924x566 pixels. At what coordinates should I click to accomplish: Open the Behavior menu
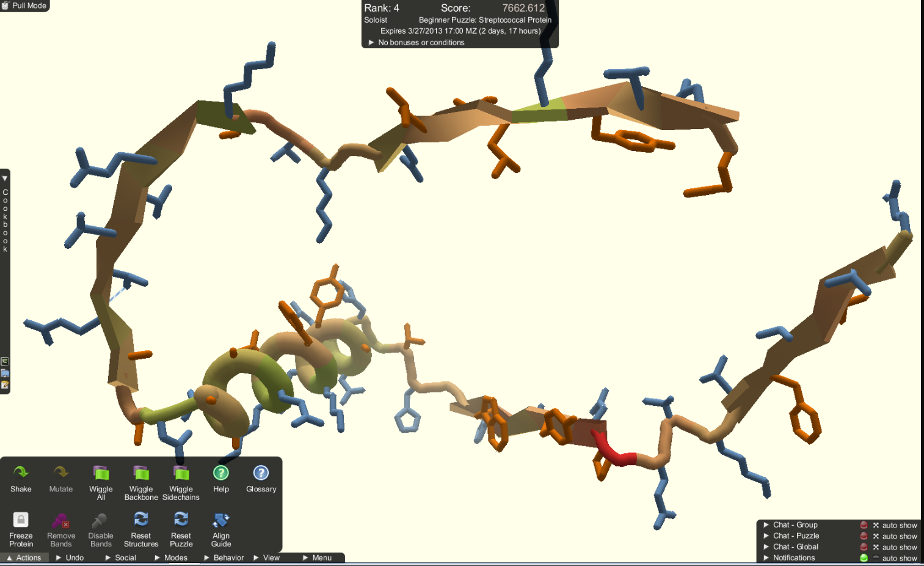pyautogui.click(x=224, y=557)
